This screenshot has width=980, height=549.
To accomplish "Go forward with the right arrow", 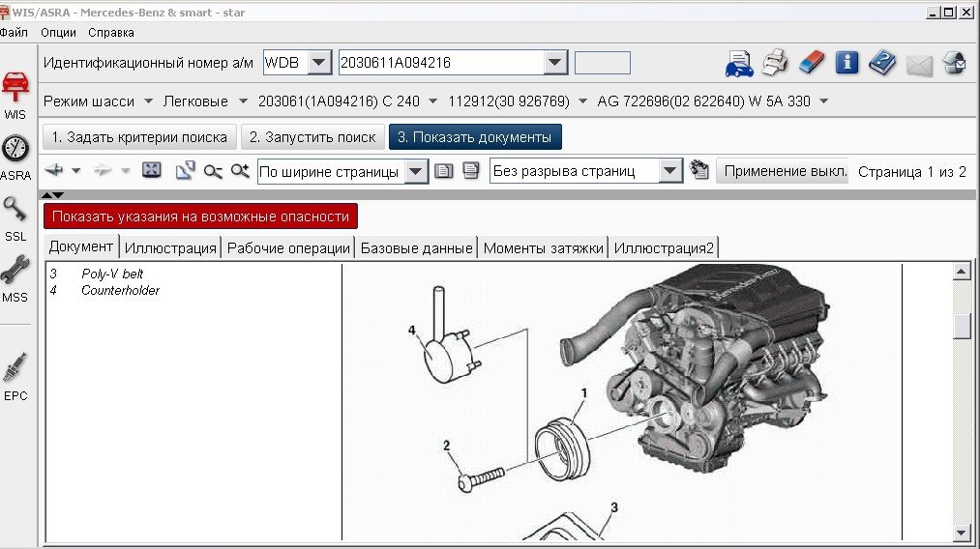I will [x=104, y=170].
